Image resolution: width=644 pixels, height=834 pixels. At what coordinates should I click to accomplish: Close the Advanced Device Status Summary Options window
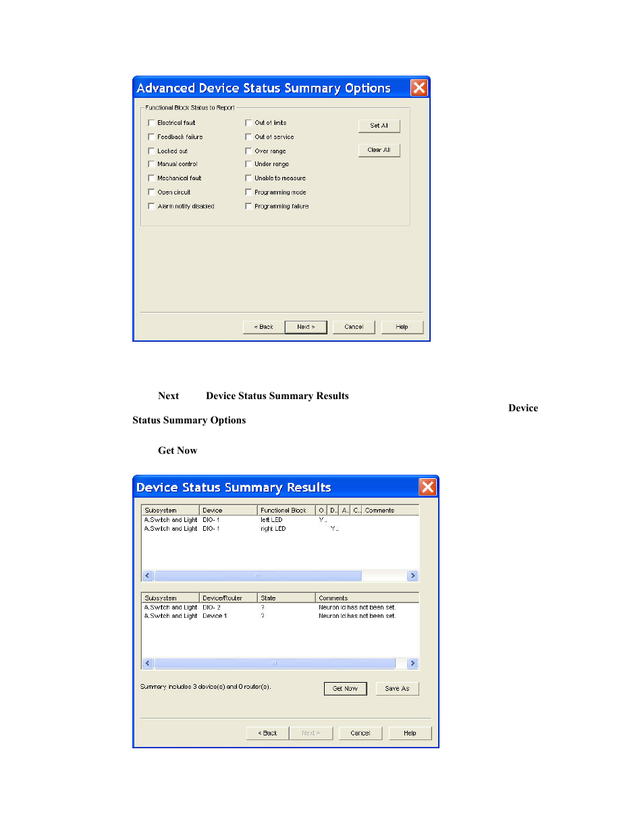click(x=419, y=88)
